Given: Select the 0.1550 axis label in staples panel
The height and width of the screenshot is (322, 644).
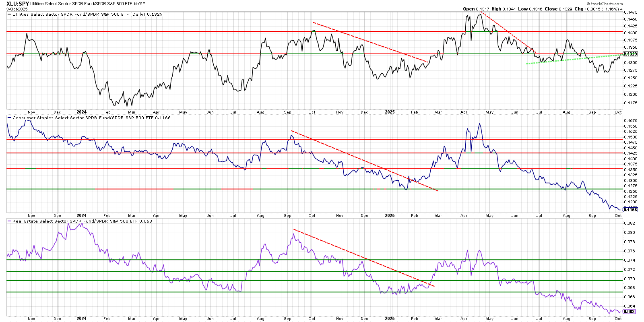Looking at the screenshot, I should (631, 126).
